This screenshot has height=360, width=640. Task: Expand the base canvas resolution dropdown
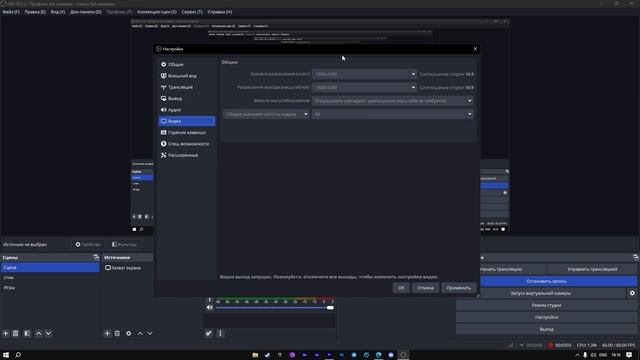[x=364, y=74]
